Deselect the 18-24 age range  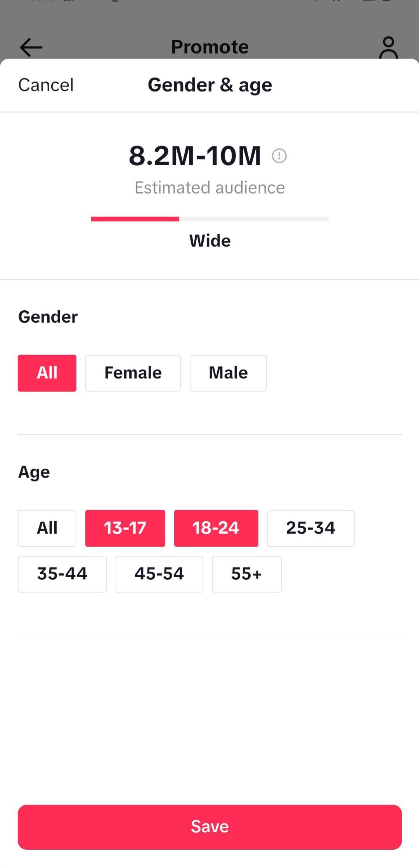(x=216, y=528)
